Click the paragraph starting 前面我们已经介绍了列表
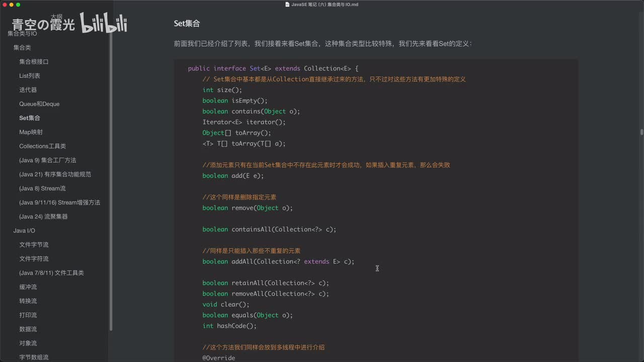This screenshot has height=362, width=644. 323,44
